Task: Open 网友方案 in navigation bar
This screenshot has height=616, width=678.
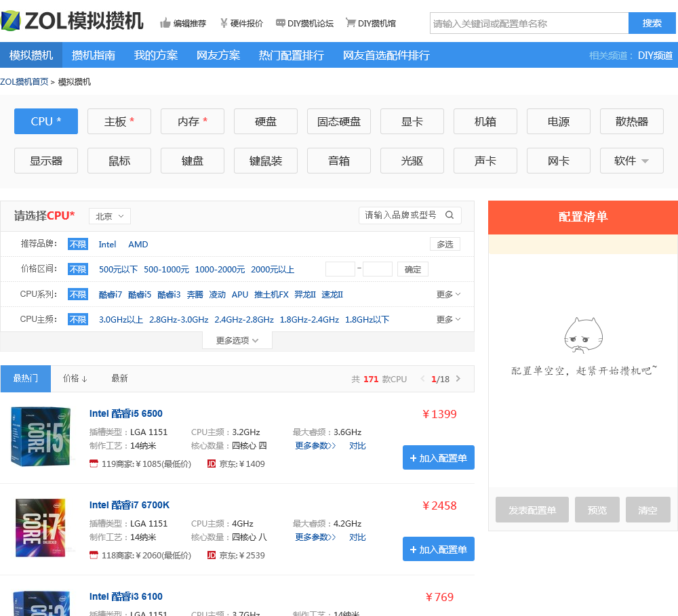Action: (x=218, y=55)
